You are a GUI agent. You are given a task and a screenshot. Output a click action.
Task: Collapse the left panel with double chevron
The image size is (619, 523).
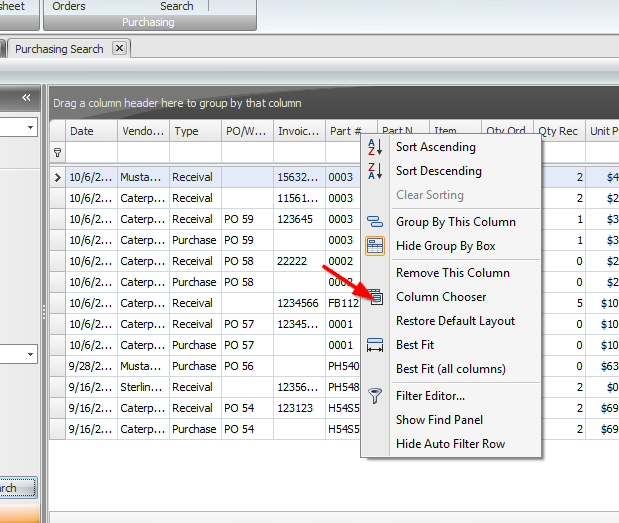pyautogui.click(x=26, y=97)
